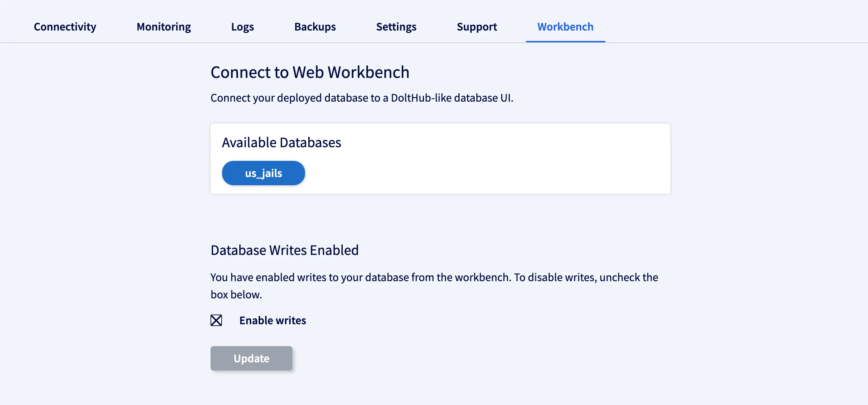This screenshot has width=868, height=405.
Task: Click the Connect to Web Workbench heading
Action: click(x=310, y=72)
